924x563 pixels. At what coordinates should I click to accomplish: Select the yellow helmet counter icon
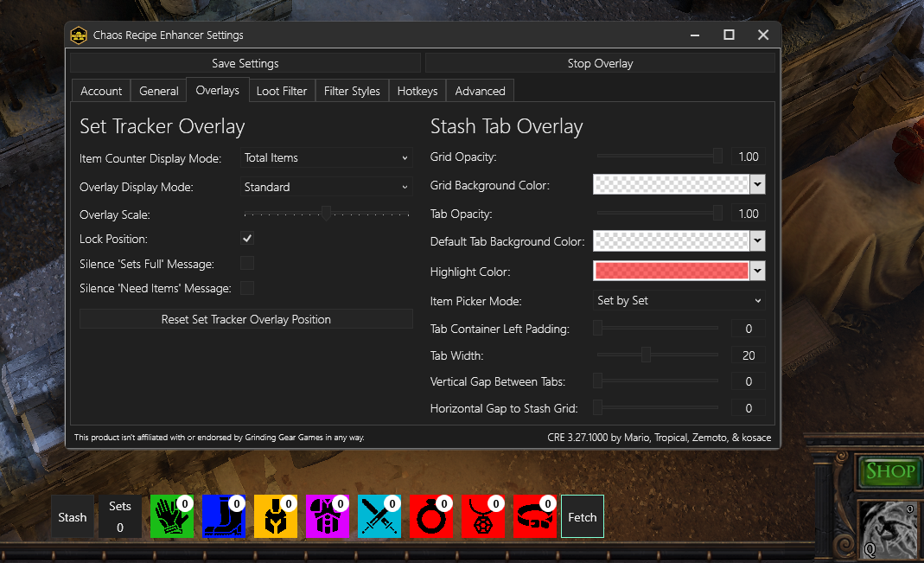(x=276, y=517)
